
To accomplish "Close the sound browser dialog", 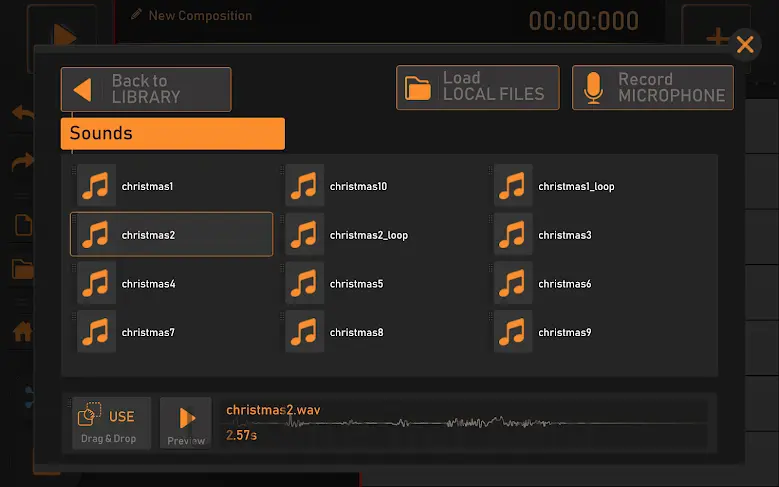I will point(744,44).
